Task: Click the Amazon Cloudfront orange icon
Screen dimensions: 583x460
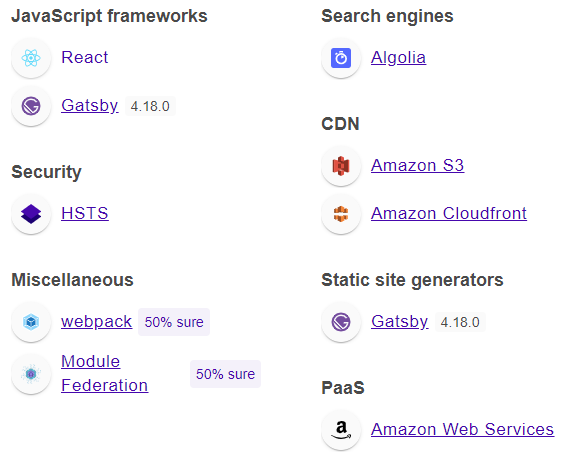Action: (x=341, y=214)
